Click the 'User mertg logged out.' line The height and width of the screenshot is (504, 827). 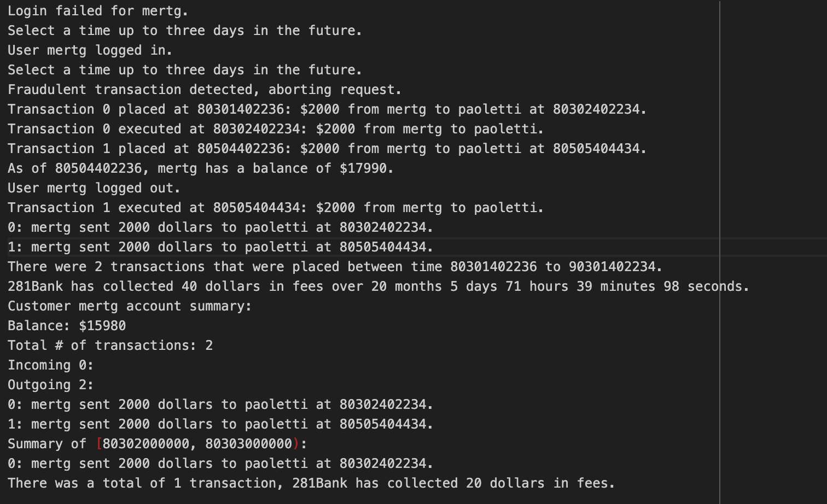[x=94, y=188]
